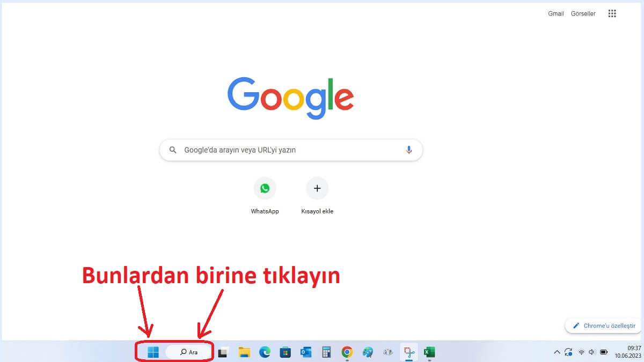Screen dimensions: 644x362
Task: Open the Wi-Fi network tray icon
Action: click(x=581, y=352)
